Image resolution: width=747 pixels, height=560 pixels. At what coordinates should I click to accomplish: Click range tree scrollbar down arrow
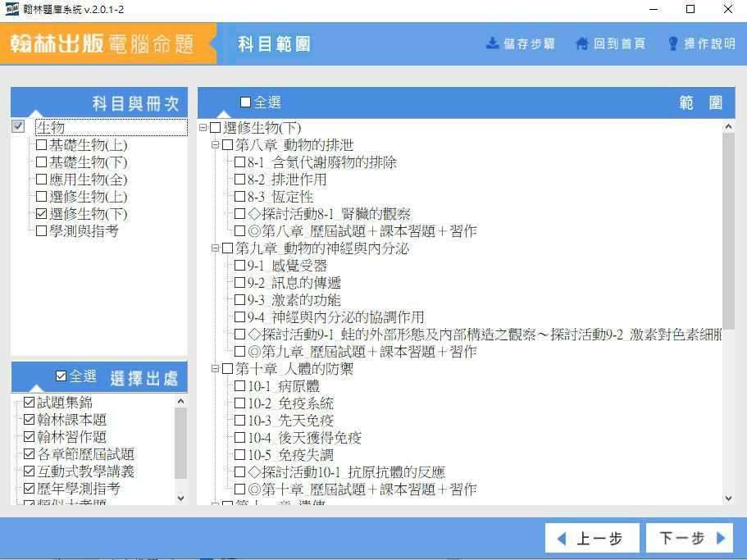[x=728, y=498]
